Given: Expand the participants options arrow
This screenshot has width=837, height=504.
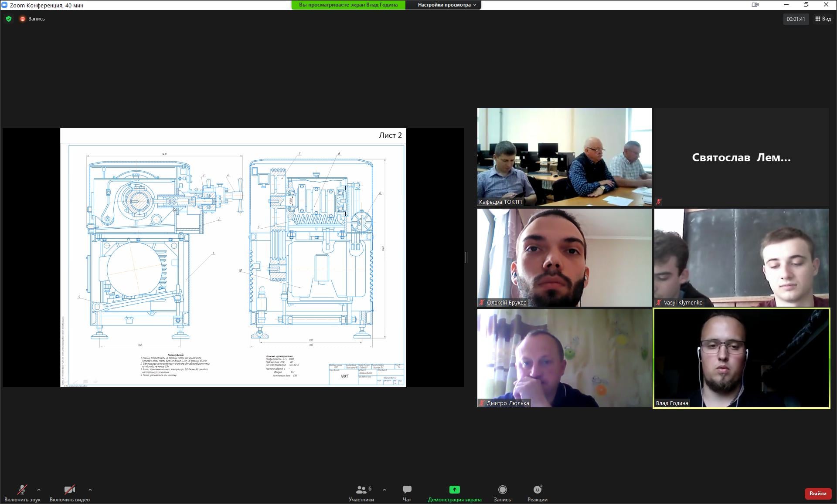Looking at the screenshot, I should click(x=384, y=490).
